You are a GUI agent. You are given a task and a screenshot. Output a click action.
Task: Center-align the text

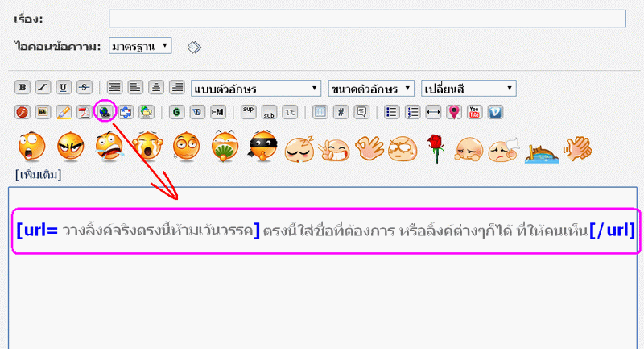(156, 87)
